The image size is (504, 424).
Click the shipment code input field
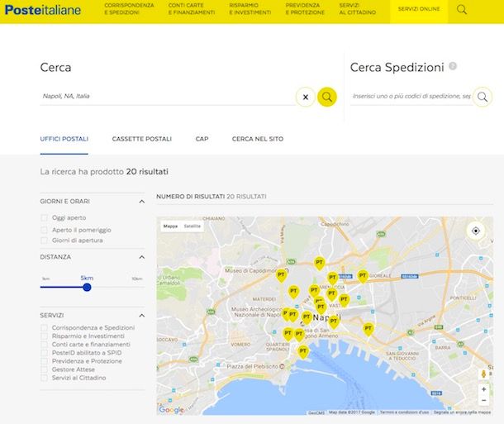pos(411,97)
